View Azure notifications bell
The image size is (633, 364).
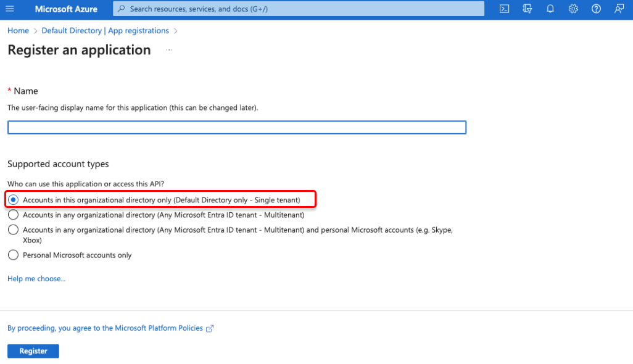coord(550,9)
